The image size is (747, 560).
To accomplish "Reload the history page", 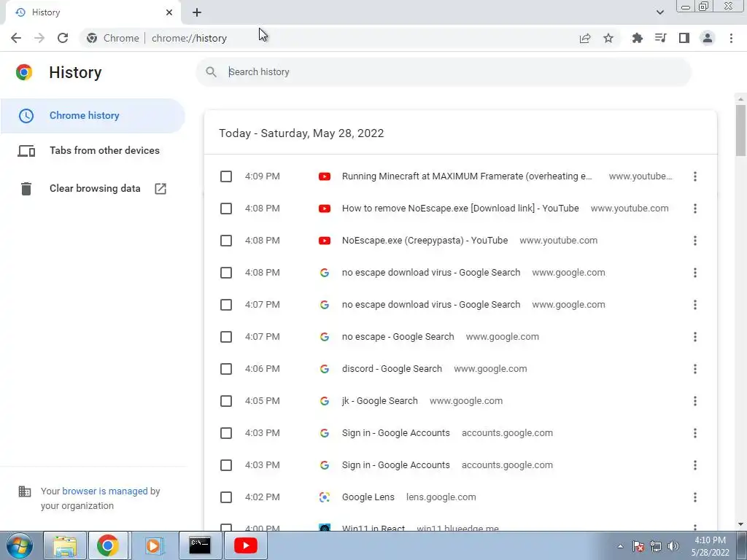I will tap(63, 38).
